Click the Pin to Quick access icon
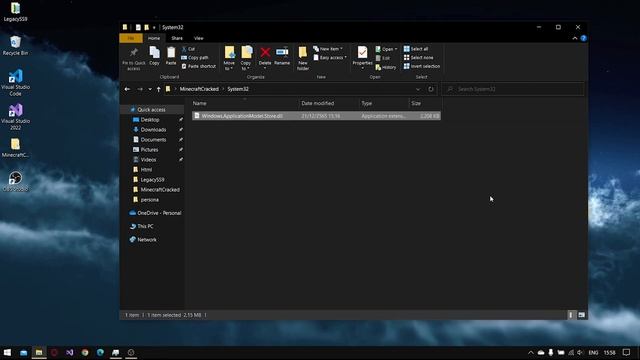Screen dimensions: 640x360 133,58
